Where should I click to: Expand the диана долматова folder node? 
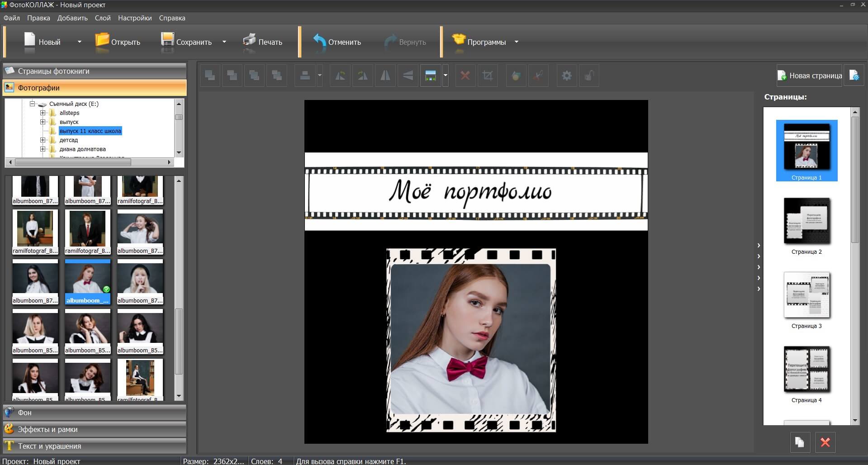(43, 149)
